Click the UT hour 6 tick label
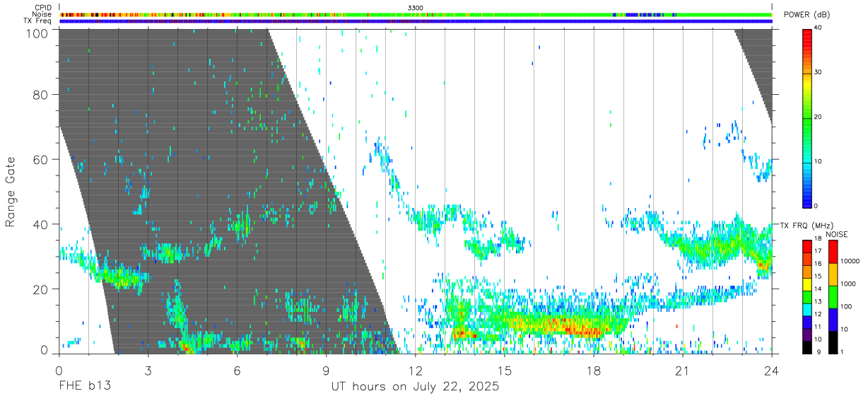 coord(237,370)
